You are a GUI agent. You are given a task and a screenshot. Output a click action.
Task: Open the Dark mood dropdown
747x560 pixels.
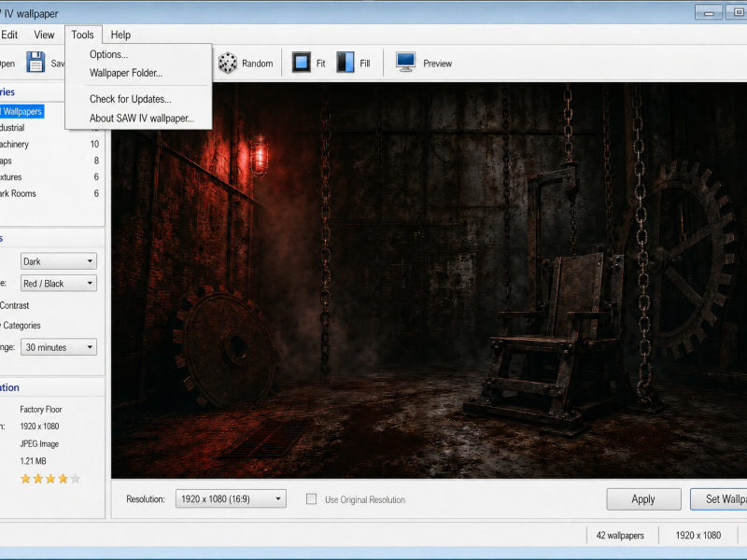tap(59, 261)
